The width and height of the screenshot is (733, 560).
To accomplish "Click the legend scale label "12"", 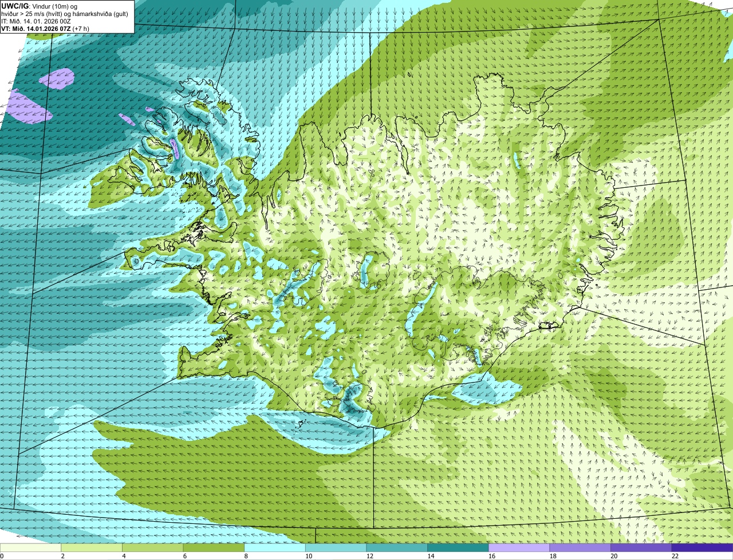I will 369,556.
